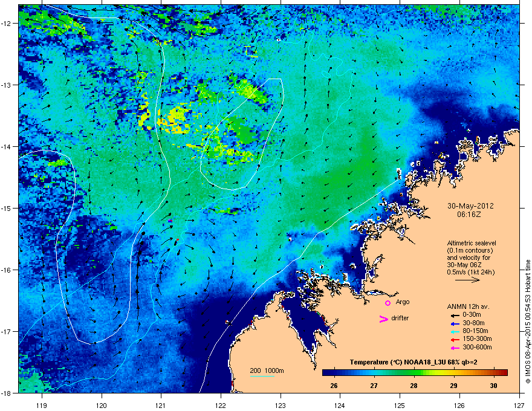Click the temperature color bar at 30

pyautogui.click(x=494, y=372)
